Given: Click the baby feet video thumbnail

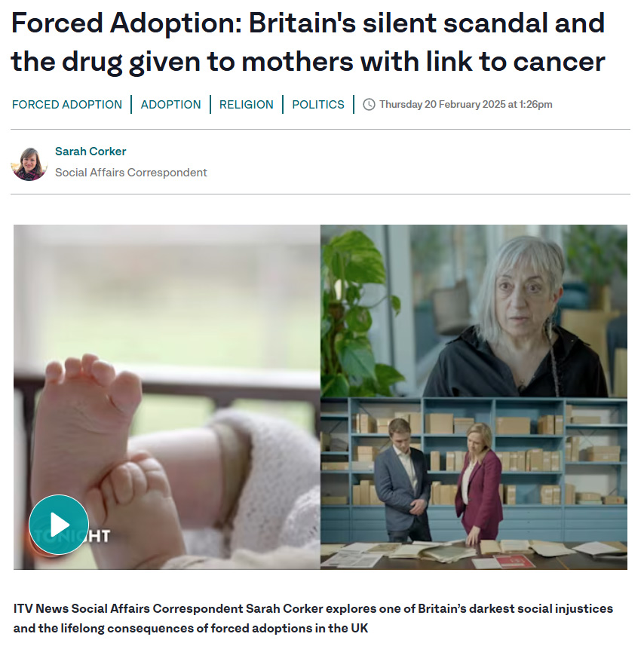Looking at the screenshot, I should click(x=167, y=396).
